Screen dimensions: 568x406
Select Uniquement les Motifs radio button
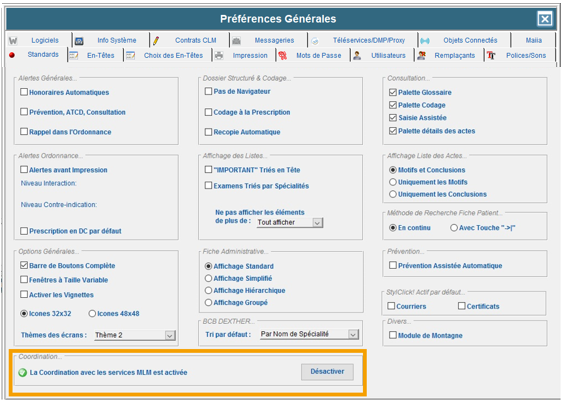[x=393, y=182]
